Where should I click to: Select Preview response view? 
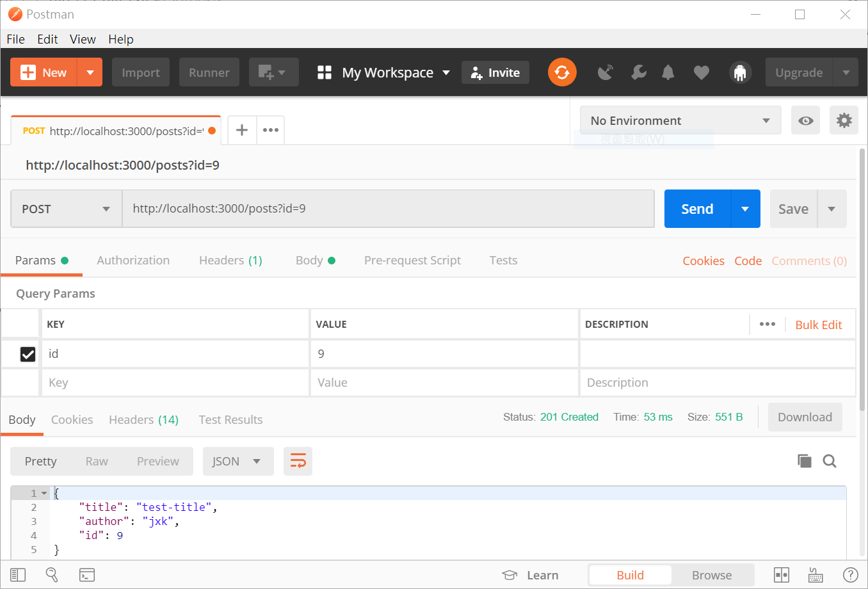coord(158,461)
